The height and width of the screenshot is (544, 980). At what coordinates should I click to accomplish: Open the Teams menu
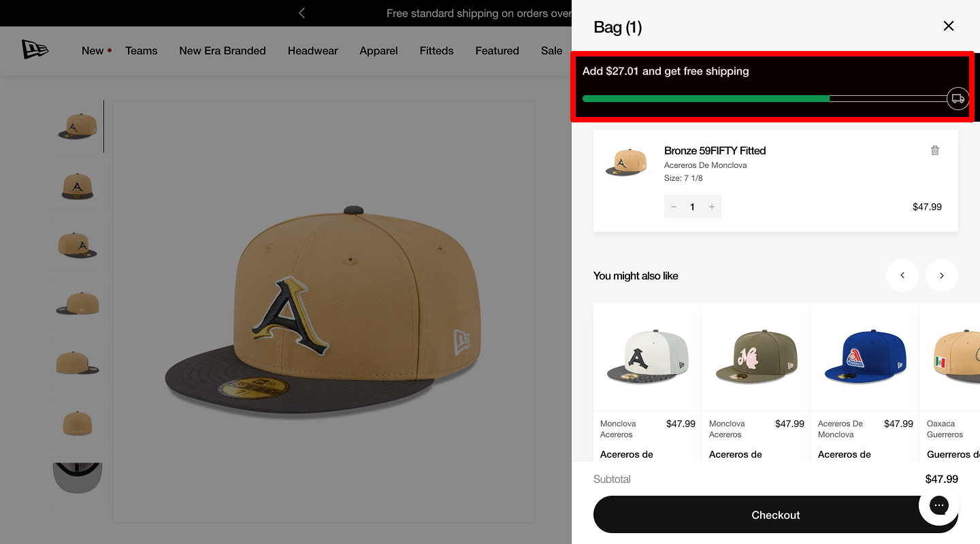tap(141, 50)
